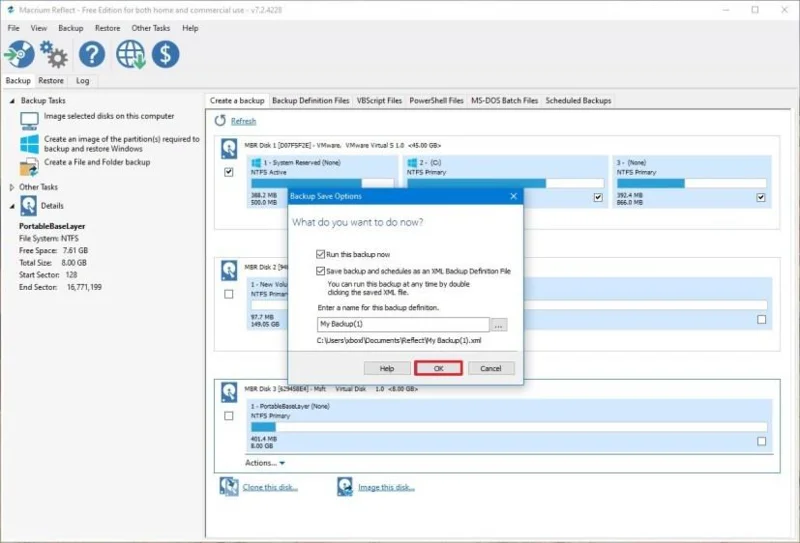
Task: Click OK in Backup Save Options
Action: click(x=438, y=368)
